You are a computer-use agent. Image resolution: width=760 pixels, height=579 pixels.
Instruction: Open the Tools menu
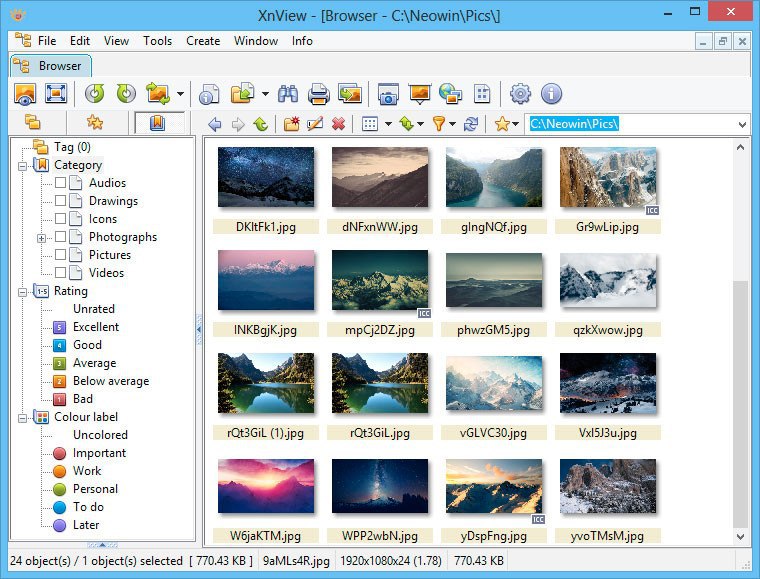click(x=157, y=41)
